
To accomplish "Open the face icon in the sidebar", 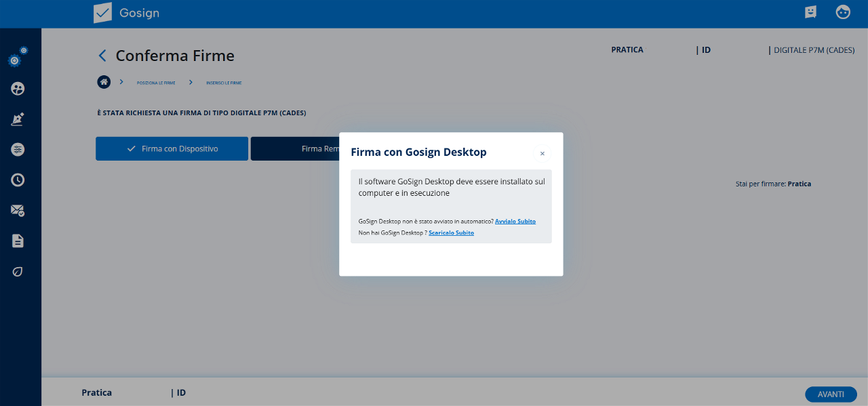I will [x=18, y=89].
